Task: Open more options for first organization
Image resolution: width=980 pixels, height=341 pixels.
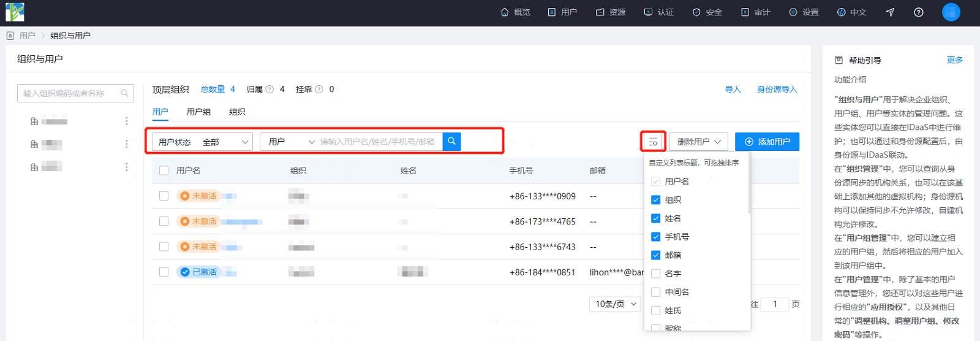Action: click(127, 121)
